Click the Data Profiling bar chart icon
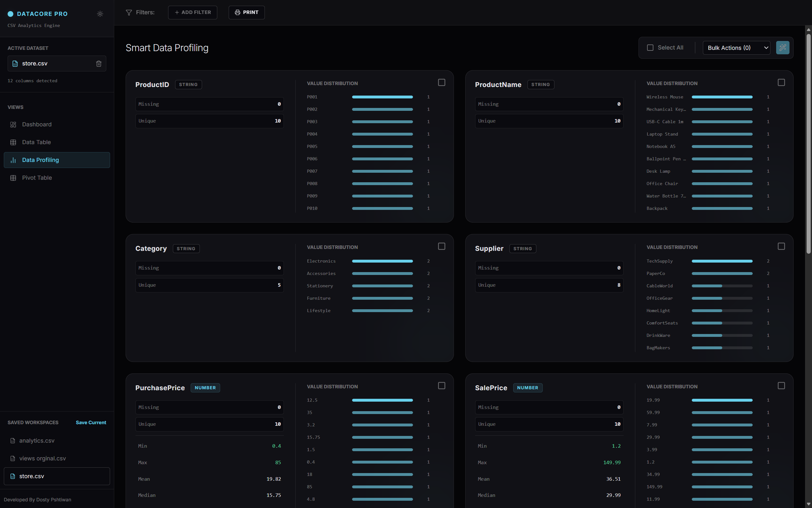This screenshot has height=508, width=812. click(x=13, y=160)
